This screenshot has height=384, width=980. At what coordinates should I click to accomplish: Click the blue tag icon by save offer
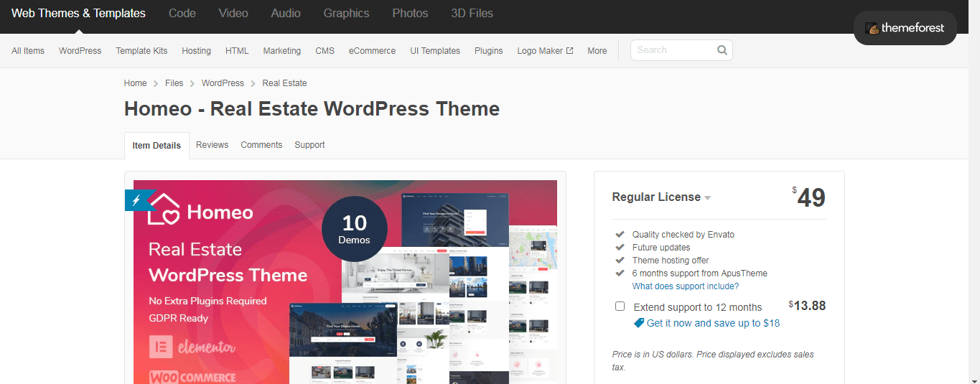pos(639,323)
